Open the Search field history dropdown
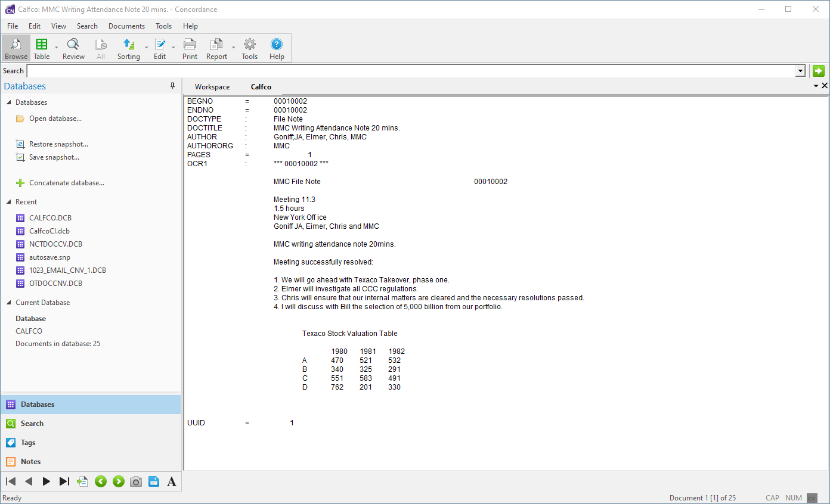The image size is (830, 504). pos(800,71)
